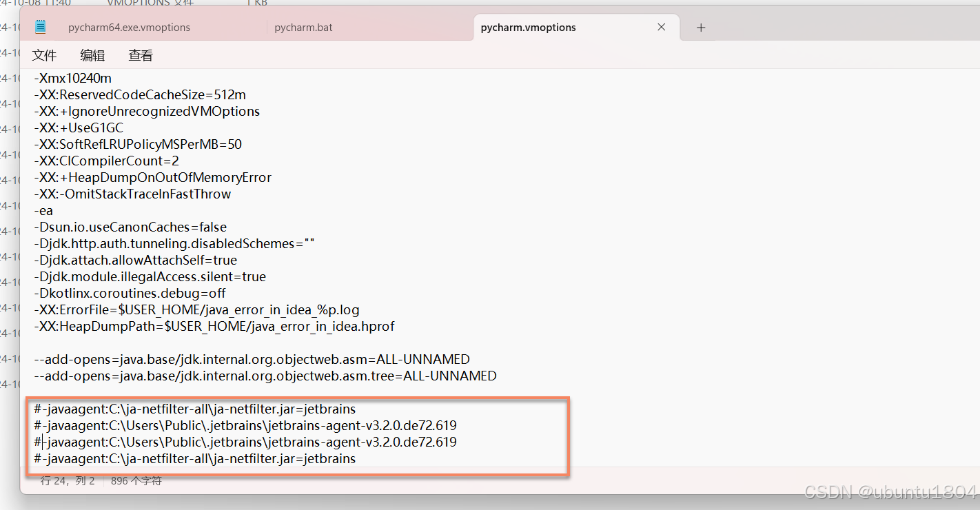Click the +HeapDumpOnOutOfMemoryError line

(152, 177)
